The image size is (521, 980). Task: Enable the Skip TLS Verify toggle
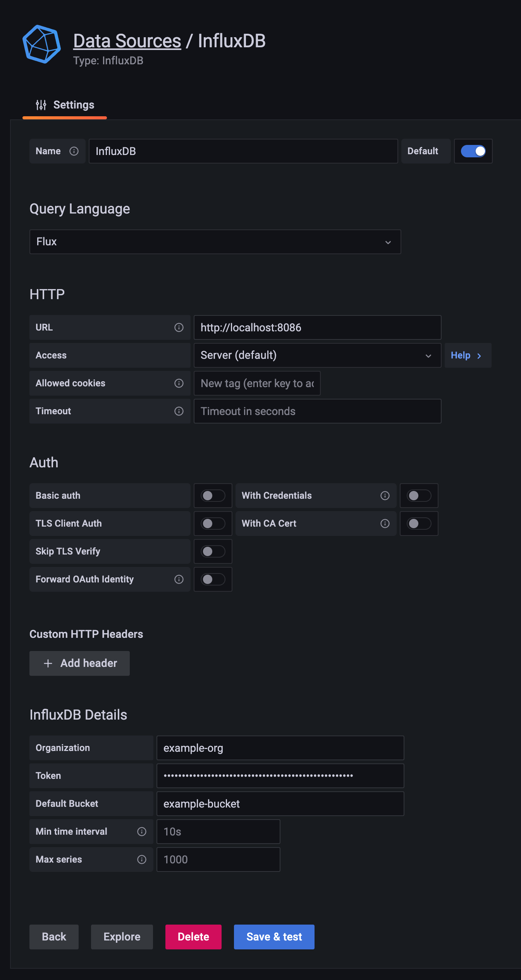(x=213, y=551)
